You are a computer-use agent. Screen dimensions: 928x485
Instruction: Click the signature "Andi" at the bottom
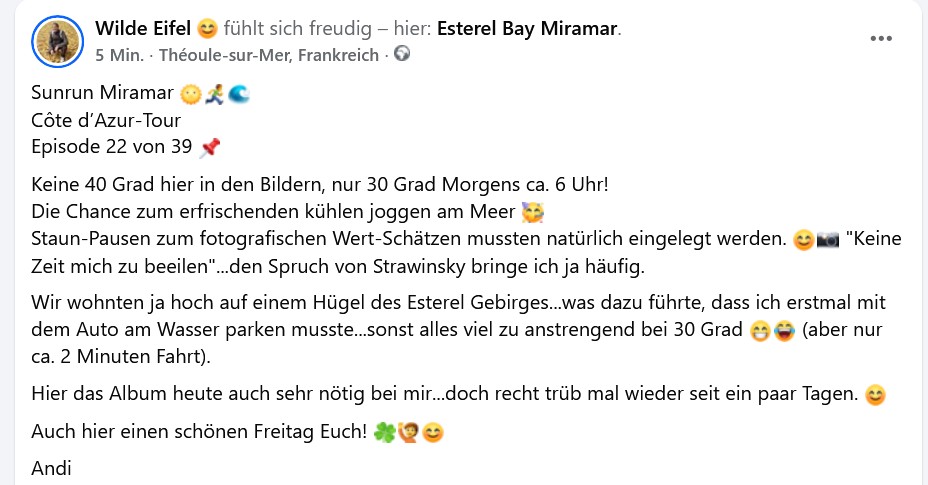[x=52, y=467]
